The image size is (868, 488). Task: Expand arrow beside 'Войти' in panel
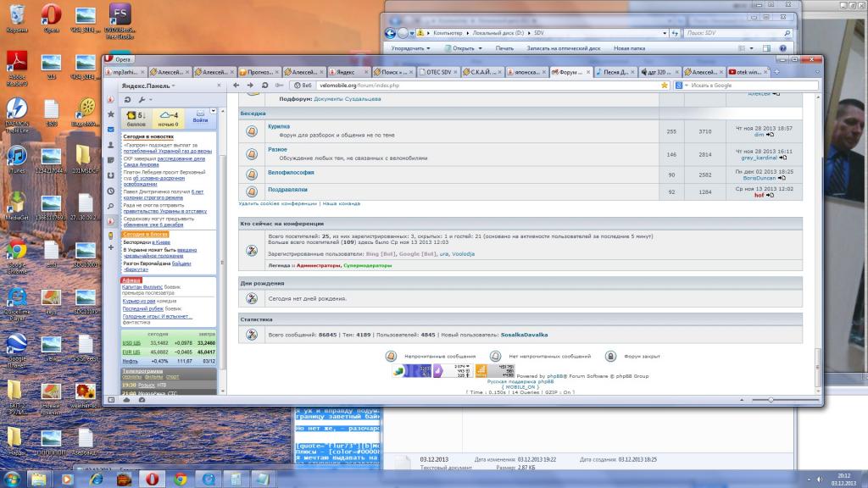click(213, 111)
